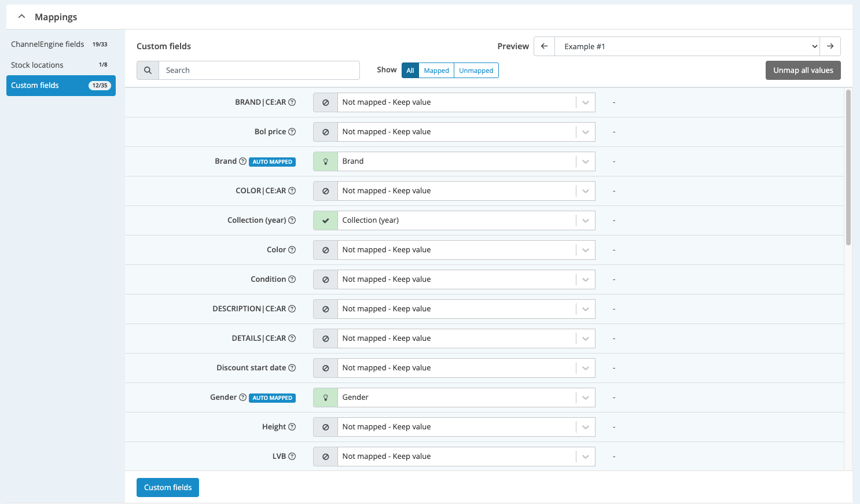Click the vertical scrollbar of field list
Screen dimensions: 860x504
(848, 168)
